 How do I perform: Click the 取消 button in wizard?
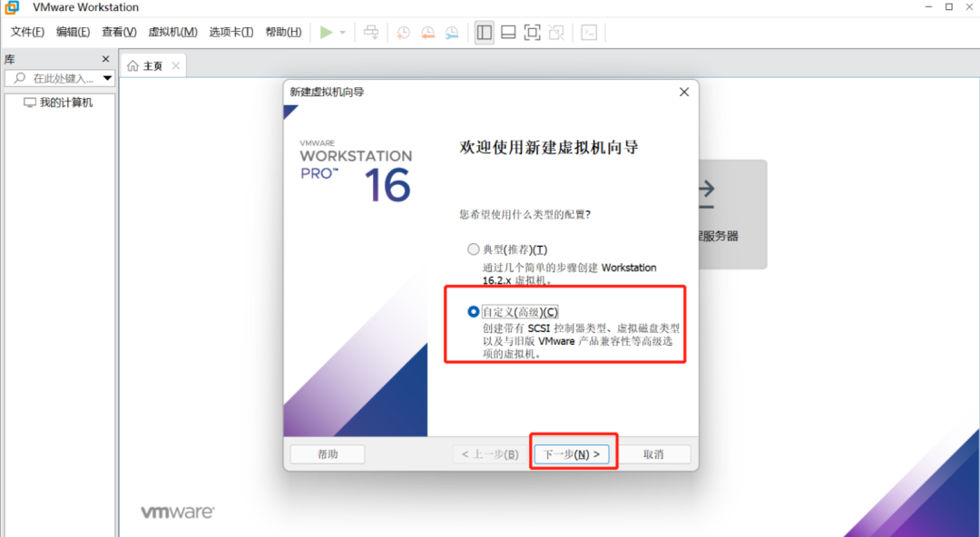pos(653,454)
